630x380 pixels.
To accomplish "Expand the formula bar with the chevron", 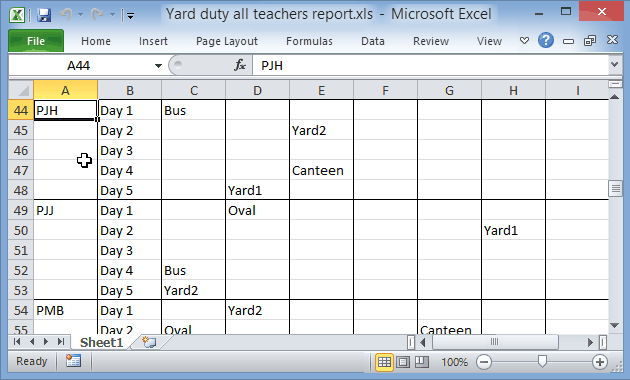I will [614, 65].
